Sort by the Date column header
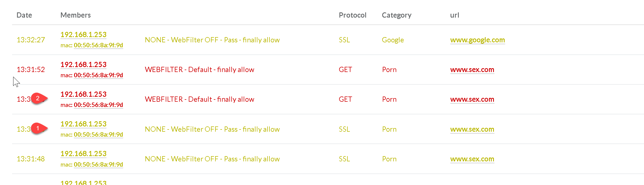 [24, 15]
